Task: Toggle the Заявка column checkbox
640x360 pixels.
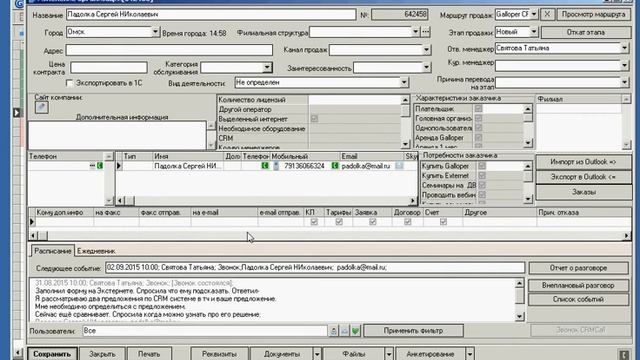Action: 373,222
